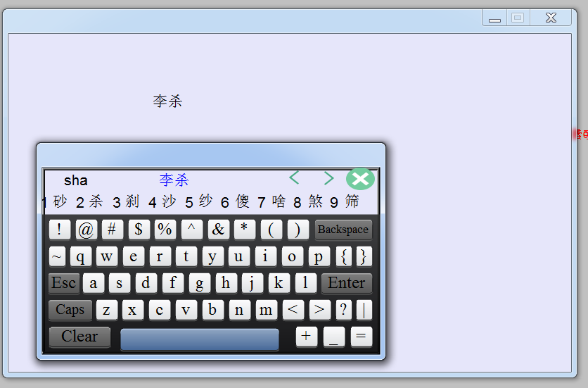The height and width of the screenshot is (388, 588).
Task: Hit the + key on bottom row
Action: pyautogui.click(x=306, y=337)
